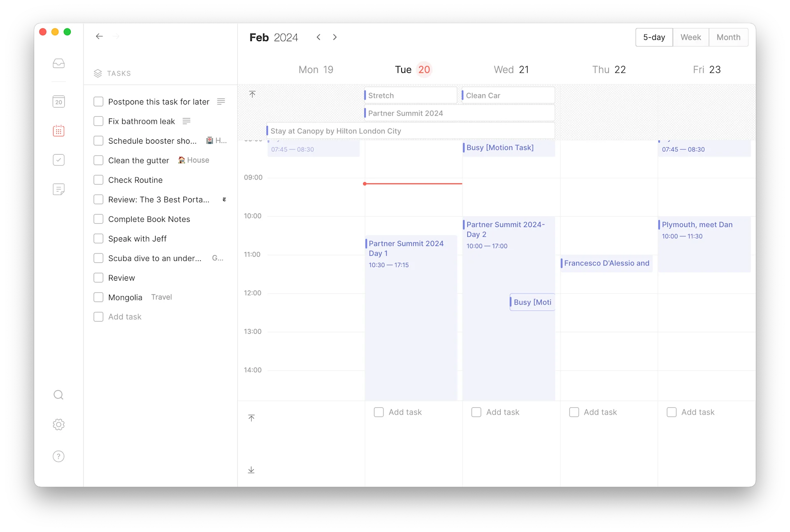
Task: Go to the previous week with left chevron
Action: tap(318, 37)
